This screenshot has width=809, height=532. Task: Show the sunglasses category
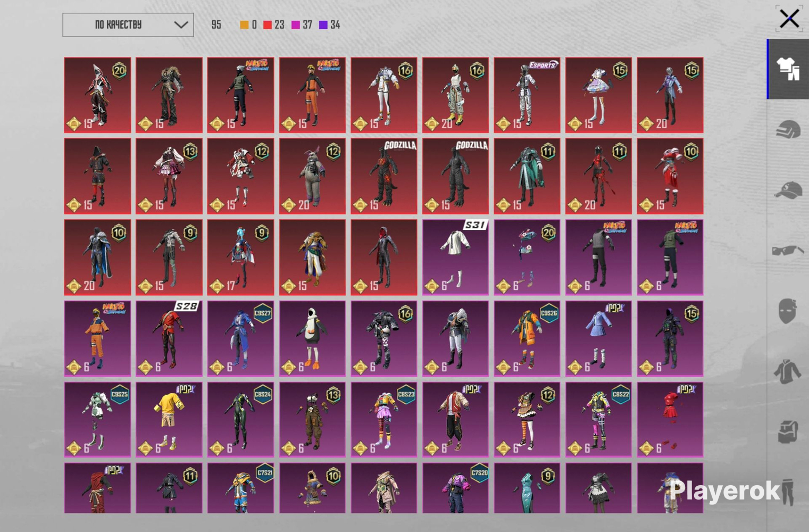point(788,250)
